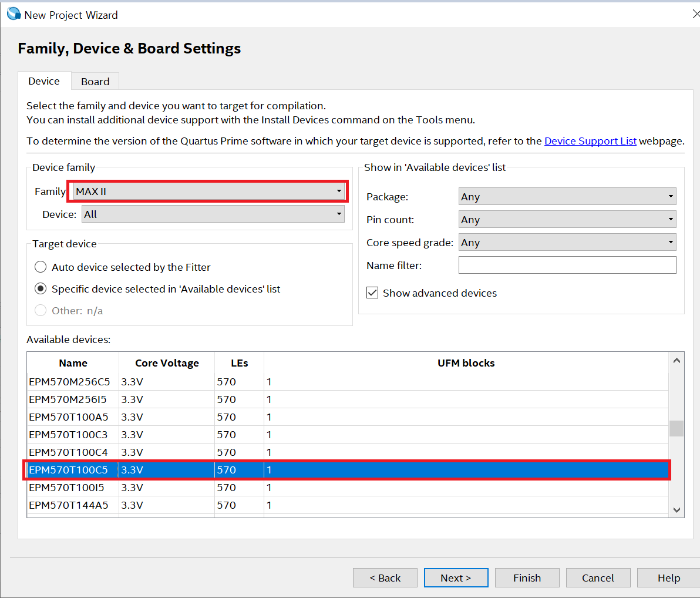This screenshot has width=700, height=598.
Task: Switch to the Board tab
Action: pyautogui.click(x=95, y=81)
